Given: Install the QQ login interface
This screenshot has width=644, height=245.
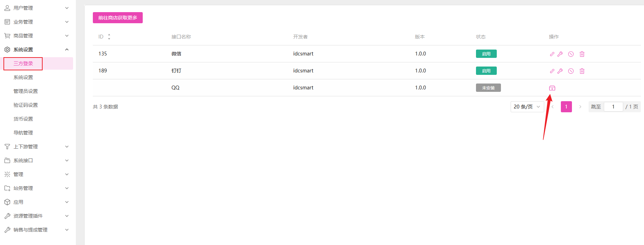Looking at the screenshot, I should coord(552,88).
